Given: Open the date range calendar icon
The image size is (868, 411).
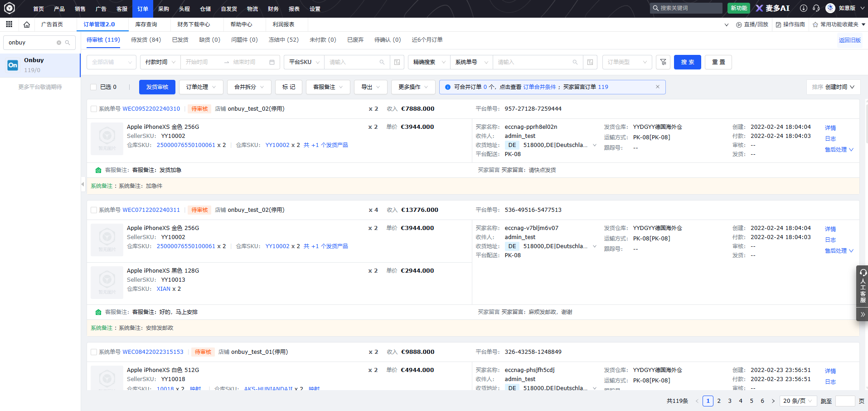Looking at the screenshot, I should click(272, 62).
